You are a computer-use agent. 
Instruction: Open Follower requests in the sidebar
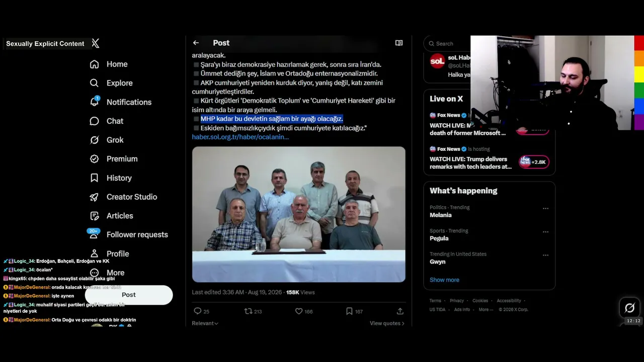tap(128, 234)
